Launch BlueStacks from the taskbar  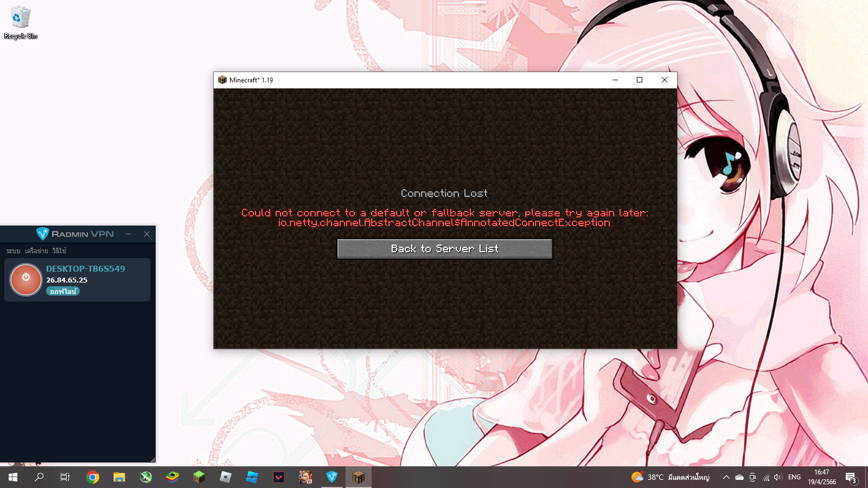click(x=173, y=477)
